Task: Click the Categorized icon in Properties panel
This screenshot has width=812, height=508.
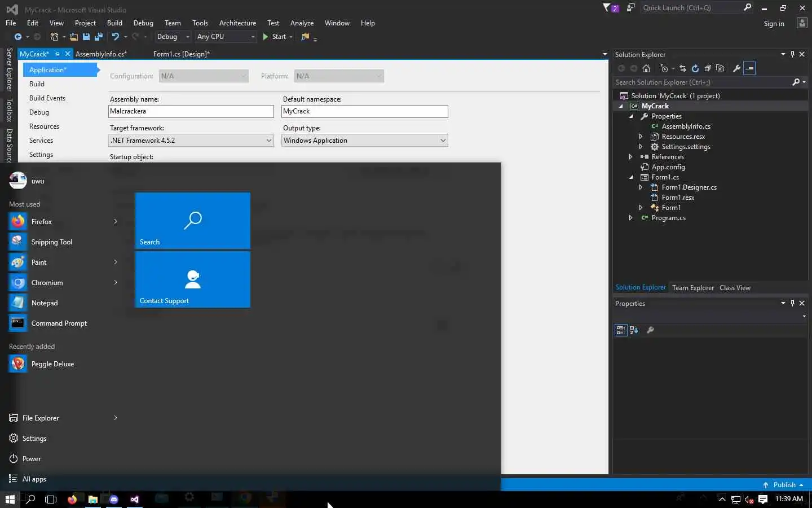Action: [621, 330]
